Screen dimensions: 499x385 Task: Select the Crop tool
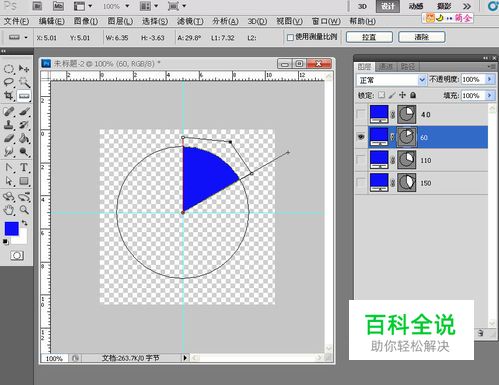tap(9, 96)
